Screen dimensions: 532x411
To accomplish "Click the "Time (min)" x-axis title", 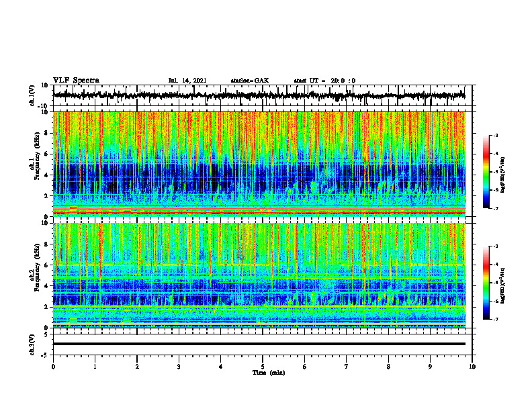I will click(269, 373).
